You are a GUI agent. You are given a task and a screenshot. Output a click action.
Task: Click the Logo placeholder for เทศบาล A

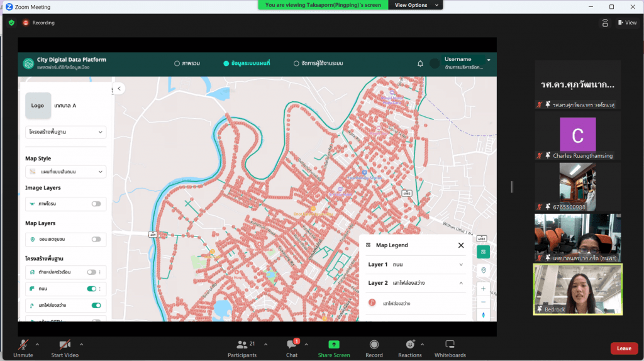tap(38, 106)
